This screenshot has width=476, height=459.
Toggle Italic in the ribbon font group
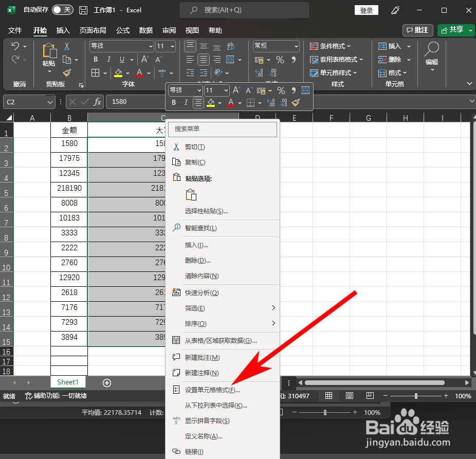pyautogui.click(x=108, y=59)
